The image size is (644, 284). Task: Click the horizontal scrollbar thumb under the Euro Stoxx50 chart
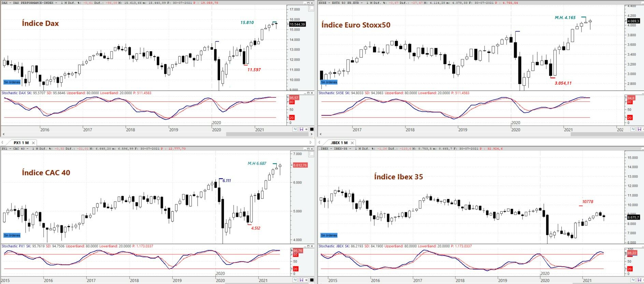[x=607, y=134]
